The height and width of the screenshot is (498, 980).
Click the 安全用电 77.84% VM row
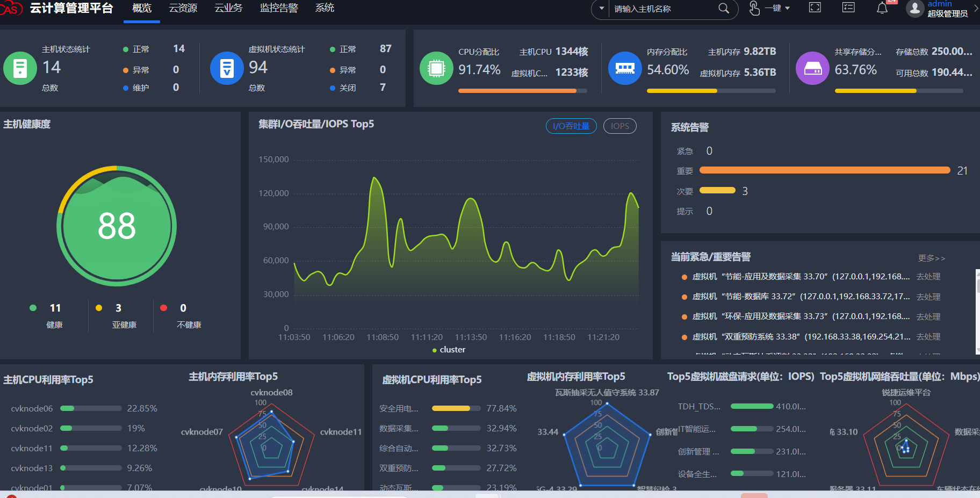tap(448, 408)
